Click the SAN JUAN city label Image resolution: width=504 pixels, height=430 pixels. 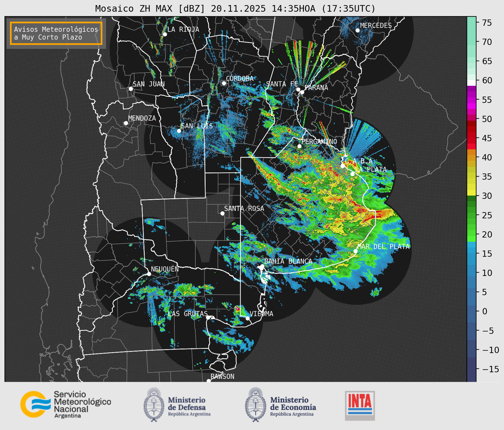149,84
